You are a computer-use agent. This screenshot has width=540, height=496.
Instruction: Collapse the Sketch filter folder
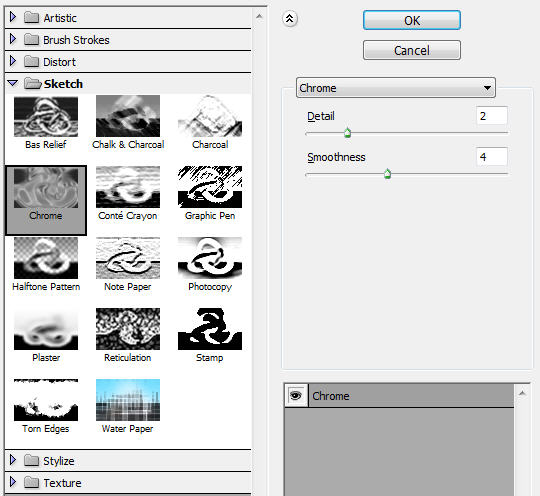[13, 83]
